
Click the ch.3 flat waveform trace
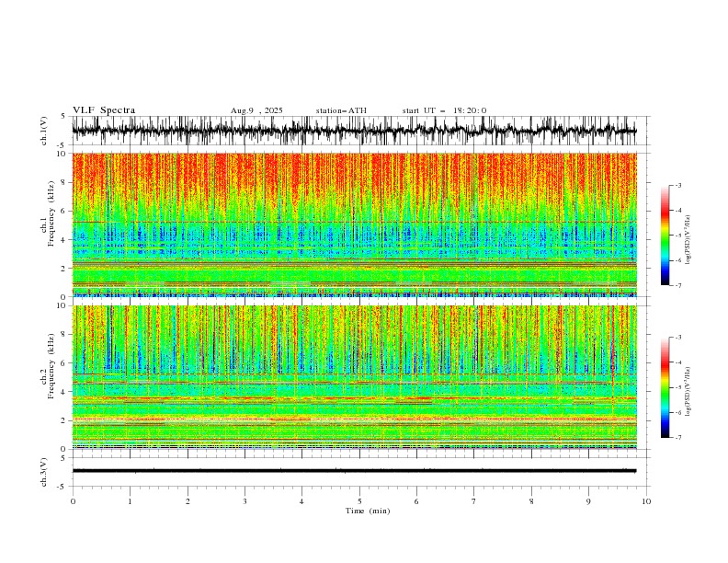[x=354, y=471]
